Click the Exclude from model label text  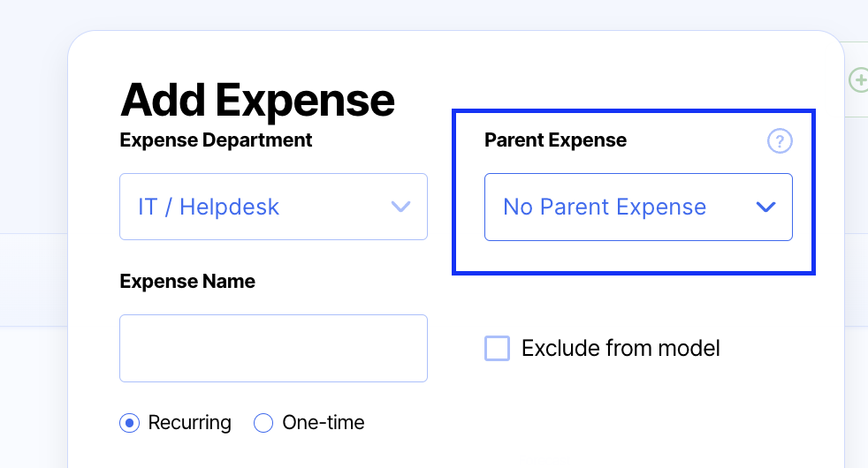(x=621, y=348)
